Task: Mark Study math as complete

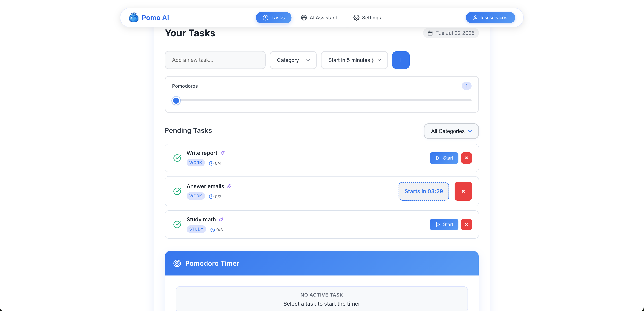Action: (x=177, y=224)
